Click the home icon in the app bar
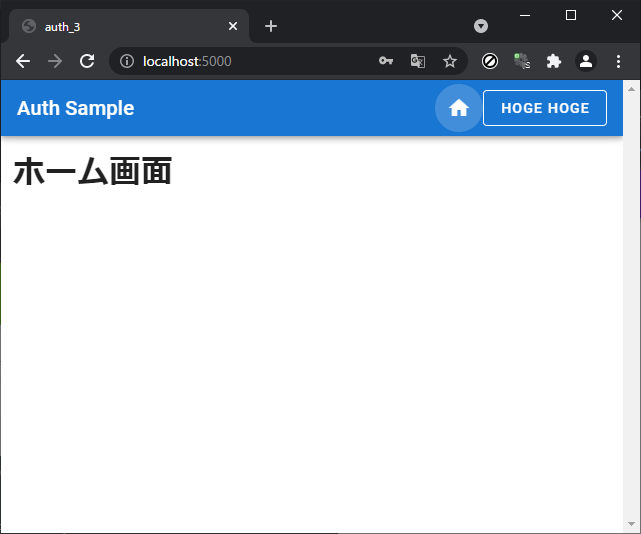 [x=458, y=108]
